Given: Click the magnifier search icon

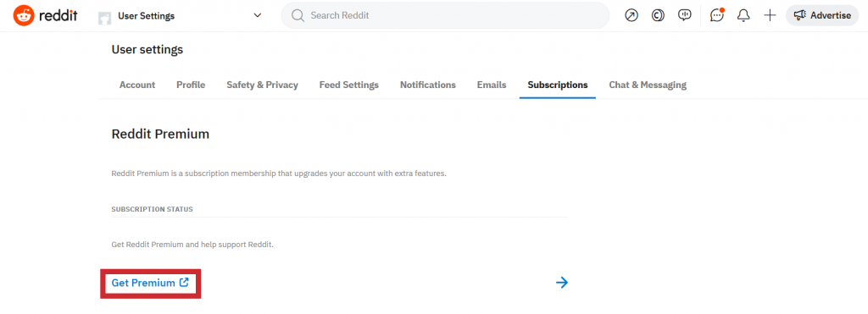Looking at the screenshot, I should (298, 15).
